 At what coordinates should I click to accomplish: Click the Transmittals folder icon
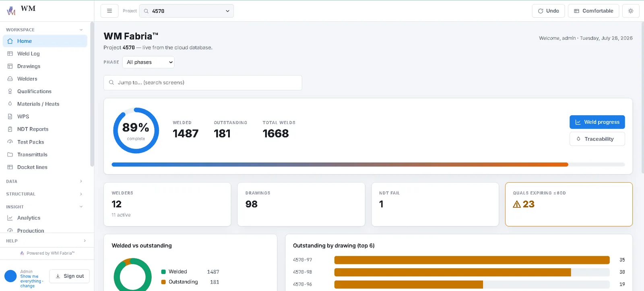pos(10,154)
